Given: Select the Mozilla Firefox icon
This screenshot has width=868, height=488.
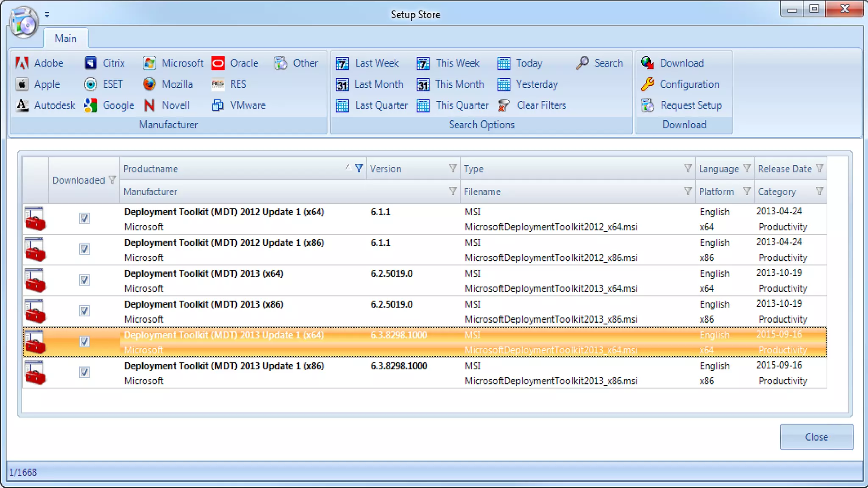Looking at the screenshot, I should click(149, 84).
